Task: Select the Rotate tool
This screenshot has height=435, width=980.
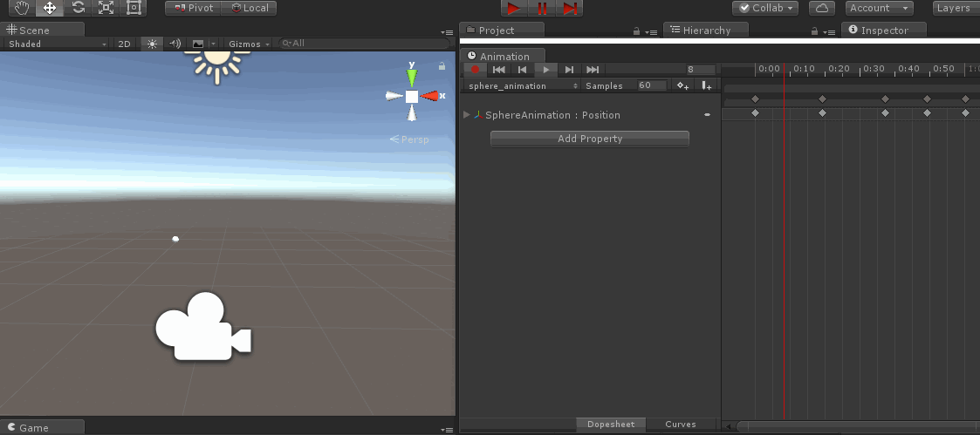Action: pyautogui.click(x=79, y=8)
